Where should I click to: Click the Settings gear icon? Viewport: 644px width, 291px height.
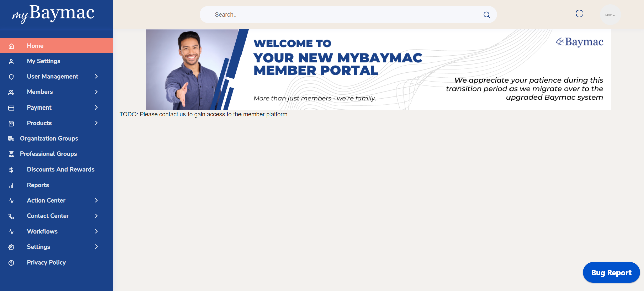click(11, 247)
